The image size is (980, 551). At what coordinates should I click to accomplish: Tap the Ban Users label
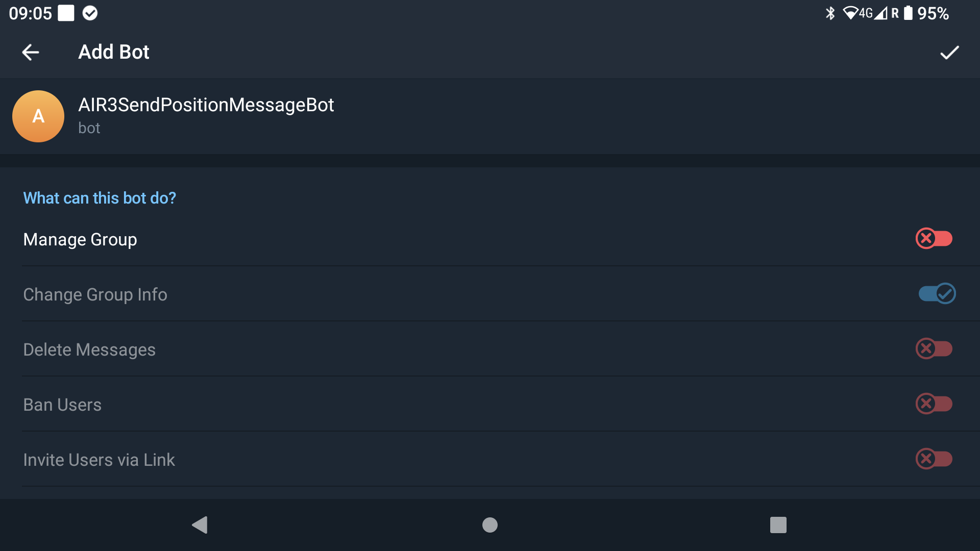62,405
